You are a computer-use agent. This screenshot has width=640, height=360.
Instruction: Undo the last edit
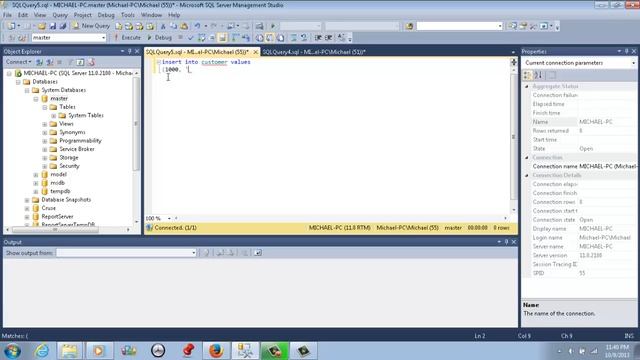tap(198, 26)
